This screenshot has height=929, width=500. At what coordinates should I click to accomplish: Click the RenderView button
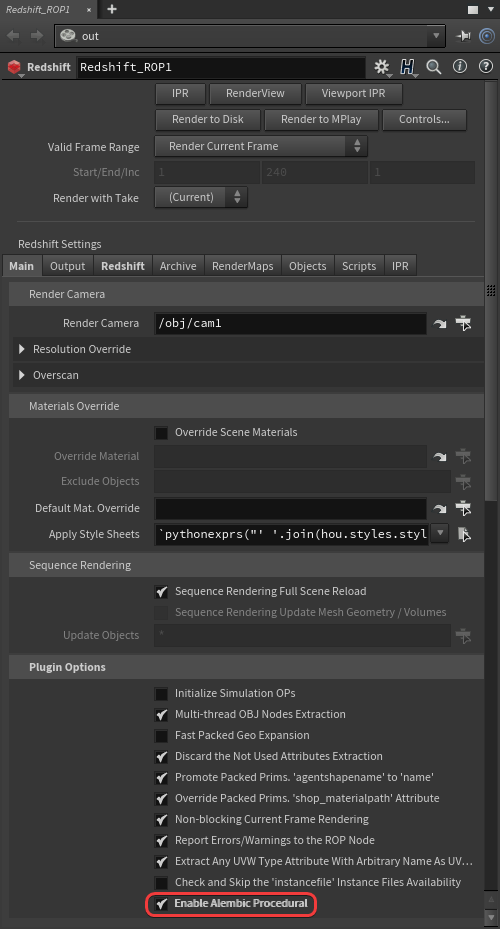pos(255,94)
